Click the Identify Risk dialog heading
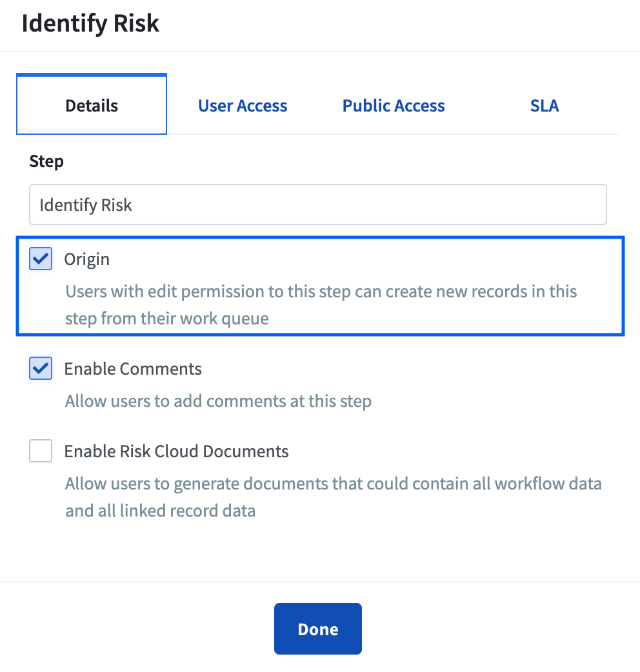The image size is (640, 672). [90, 23]
